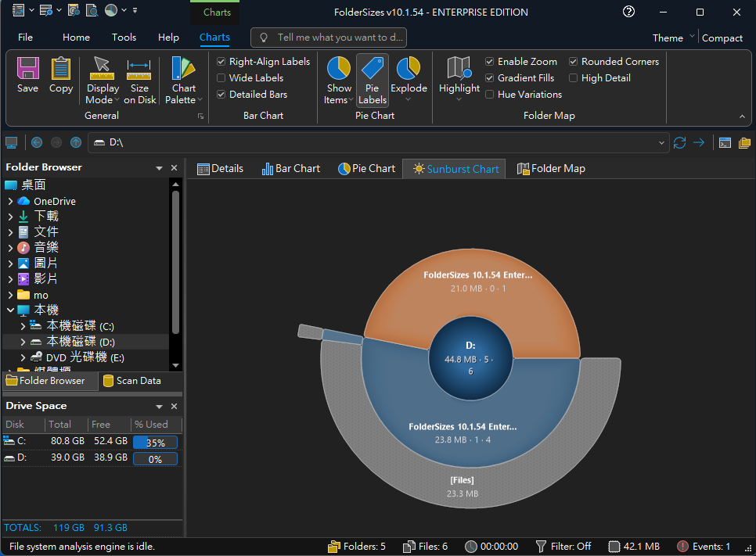This screenshot has height=556, width=756.
Task: Click the computer icon beside navigation arrows
Action: (x=11, y=142)
